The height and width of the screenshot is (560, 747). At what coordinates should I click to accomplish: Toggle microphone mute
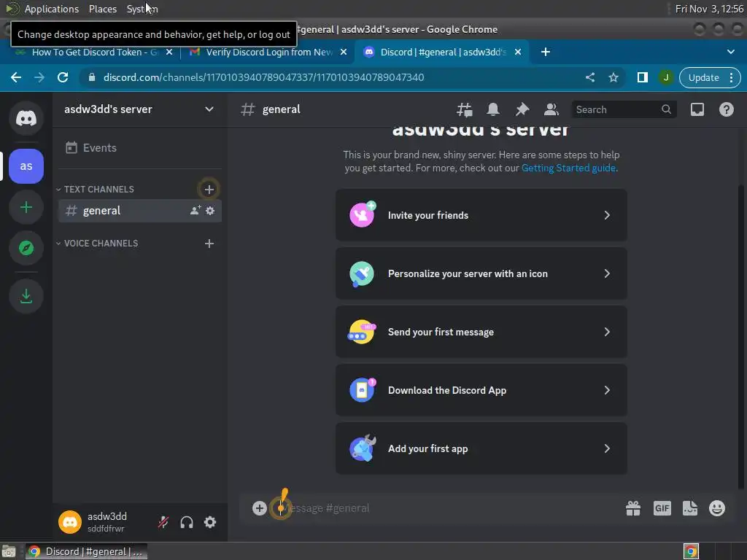coord(163,522)
